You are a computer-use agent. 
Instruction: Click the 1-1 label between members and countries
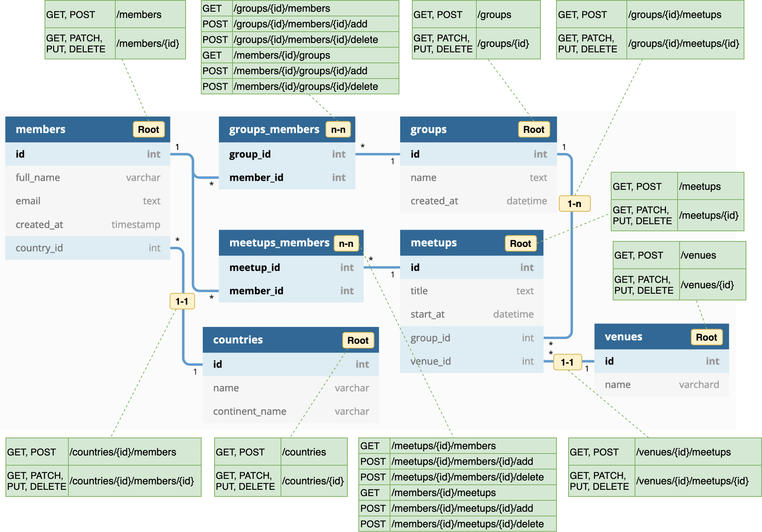[x=182, y=302]
